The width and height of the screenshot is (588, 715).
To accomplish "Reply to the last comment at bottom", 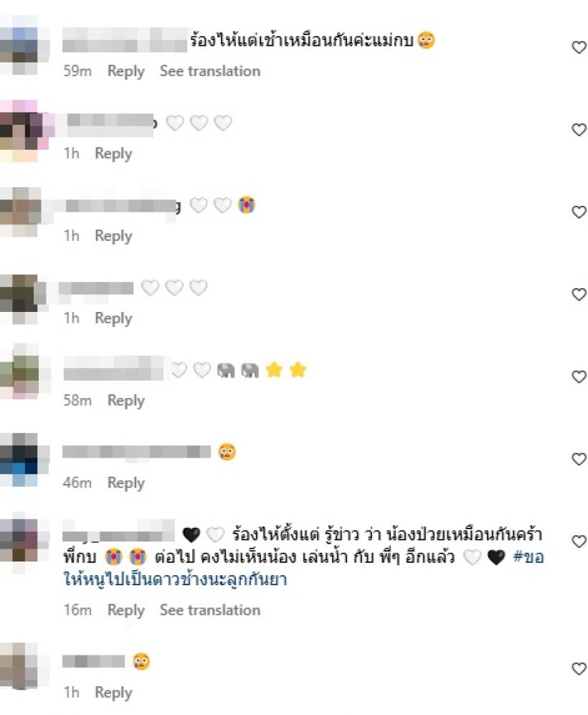I will click(113, 692).
